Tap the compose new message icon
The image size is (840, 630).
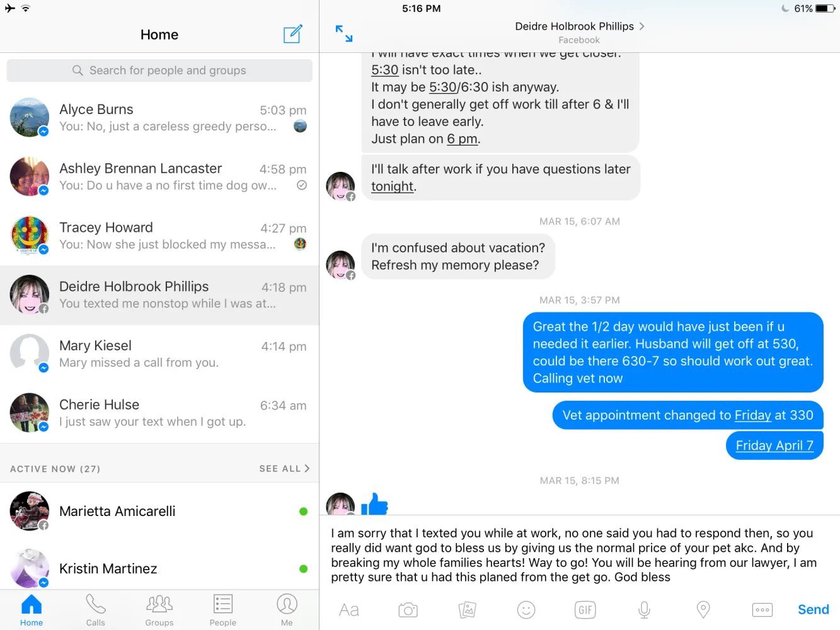click(x=292, y=34)
